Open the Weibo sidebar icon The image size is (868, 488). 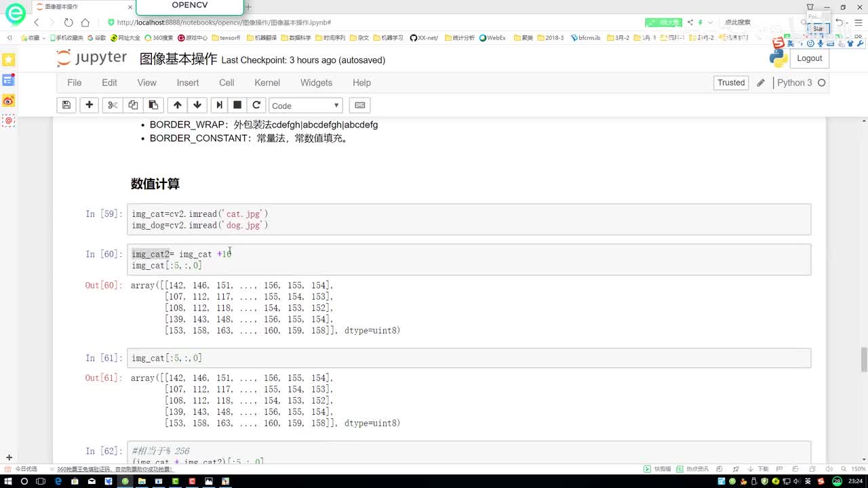8,101
